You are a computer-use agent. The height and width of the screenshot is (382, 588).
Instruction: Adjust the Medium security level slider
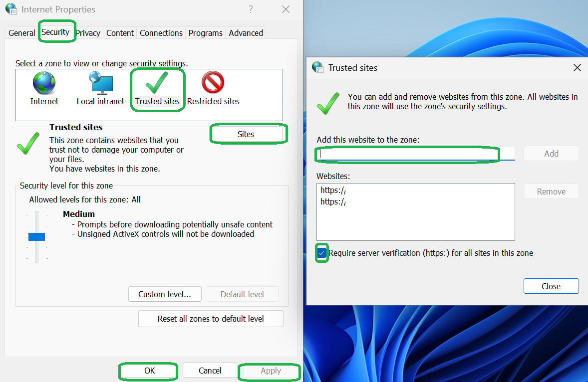pyautogui.click(x=37, y=237)
